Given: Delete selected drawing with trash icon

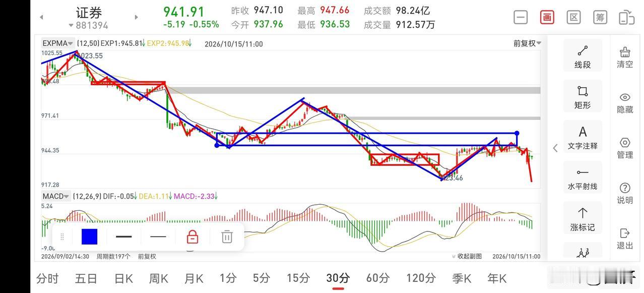Looking at the screenshot, I should tap(227, 237).
